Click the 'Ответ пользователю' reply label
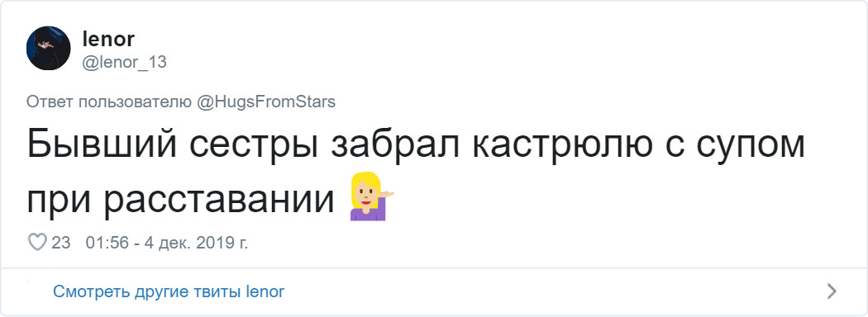The image size is (868, 317). point(110,103)
